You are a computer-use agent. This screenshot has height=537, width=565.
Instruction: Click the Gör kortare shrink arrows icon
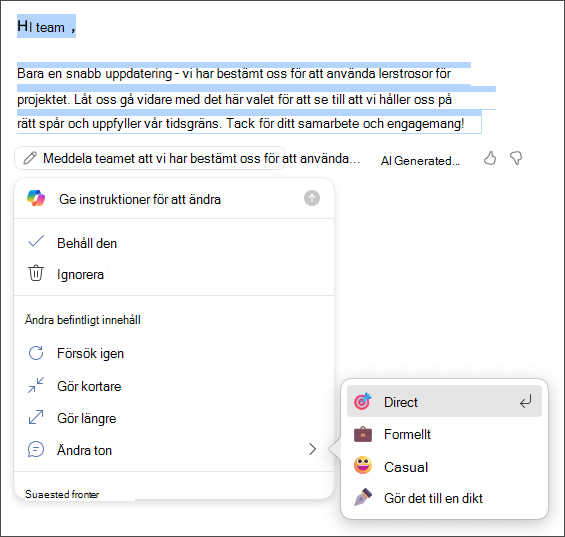click(x=36, y=385)
